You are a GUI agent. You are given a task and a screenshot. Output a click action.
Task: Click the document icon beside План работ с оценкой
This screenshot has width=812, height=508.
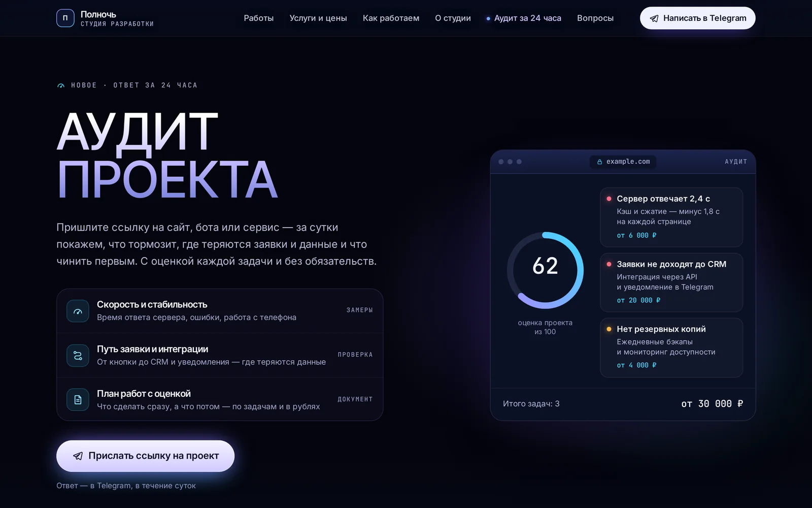pyautogui.click(x=78, y=400)
